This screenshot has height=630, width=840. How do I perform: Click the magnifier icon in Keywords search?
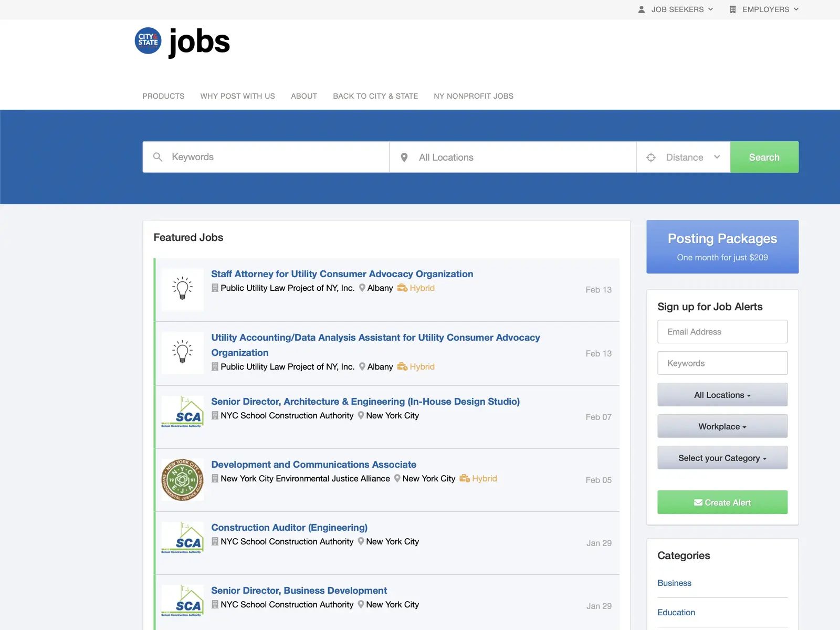tap(157, 157)
